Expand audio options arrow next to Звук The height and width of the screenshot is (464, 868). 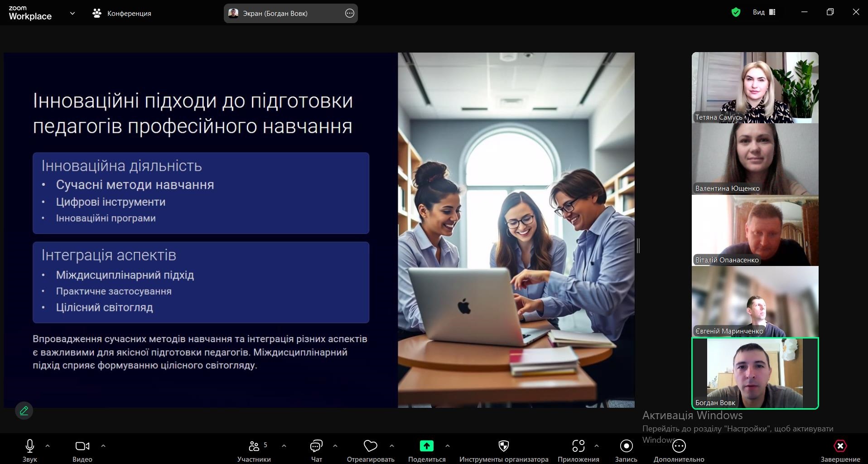[x=48, y=446]
